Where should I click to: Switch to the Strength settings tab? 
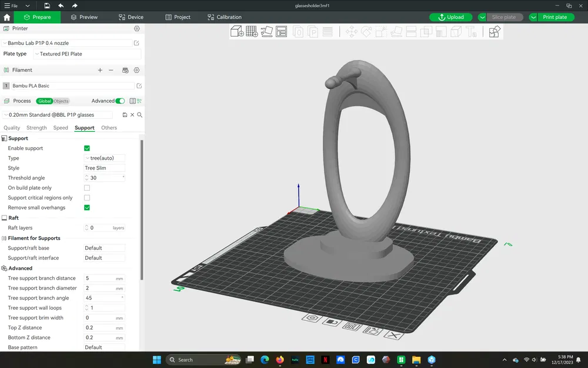click(x=36, y=128)
